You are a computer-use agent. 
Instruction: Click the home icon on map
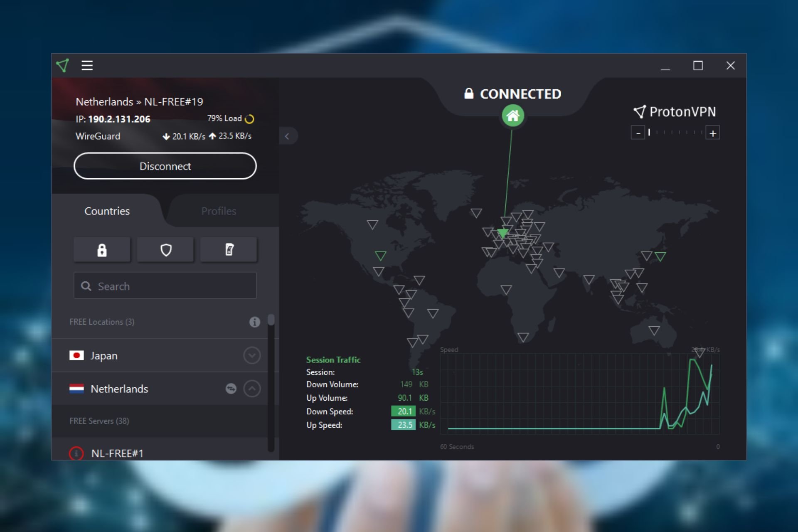pyautogui.click(x=513, y=116)
